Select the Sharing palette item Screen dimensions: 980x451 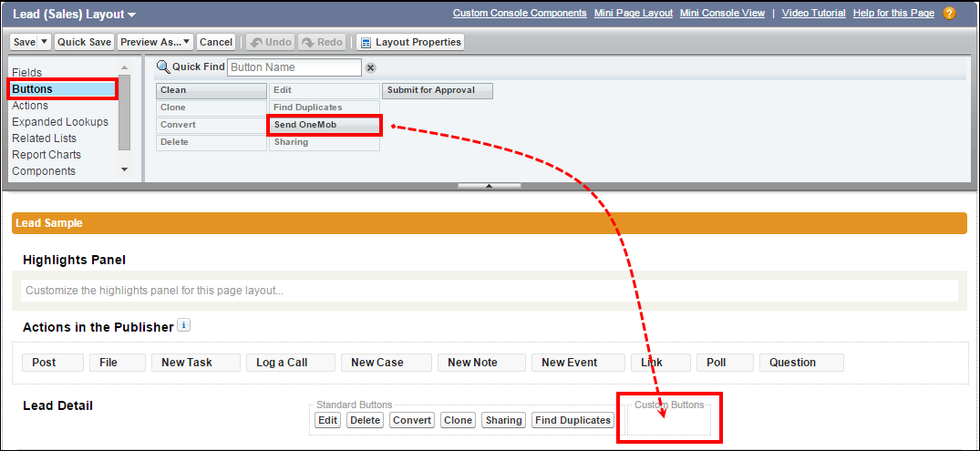tap(325, 143)
